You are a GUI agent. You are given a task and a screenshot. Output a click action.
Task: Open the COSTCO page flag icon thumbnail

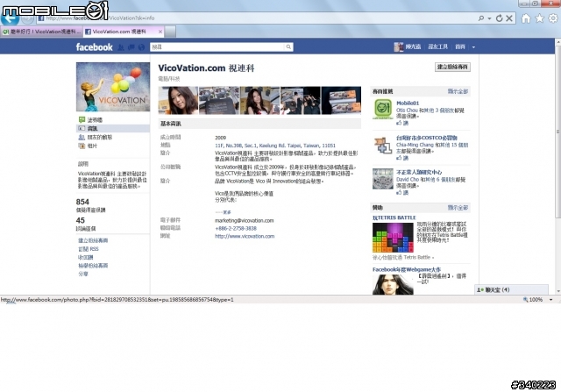tap(383, 146)
